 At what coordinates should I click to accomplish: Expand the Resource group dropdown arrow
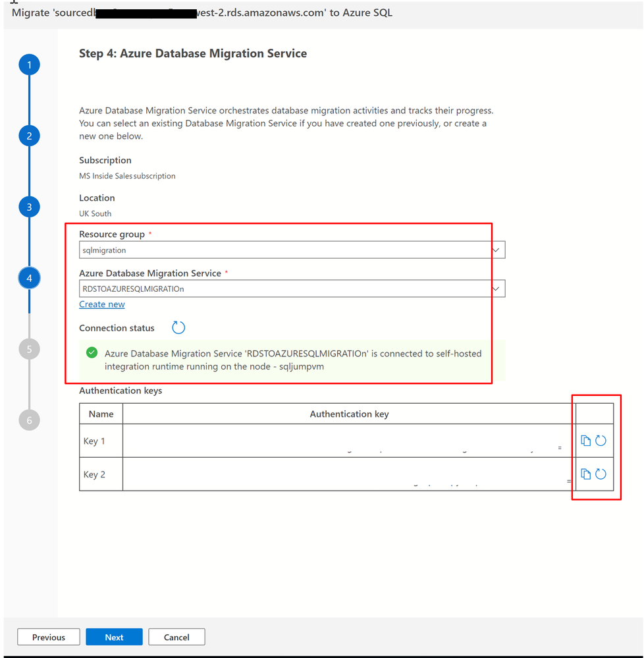[x=495, y=250]
